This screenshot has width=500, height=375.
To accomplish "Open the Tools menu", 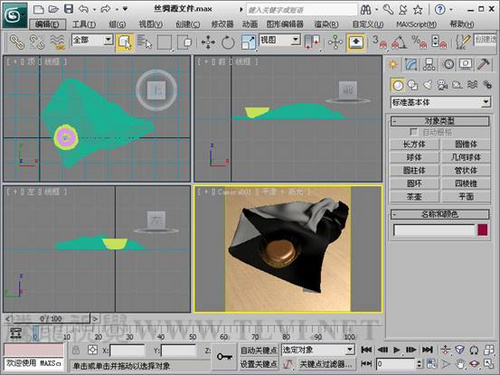I will pyautogui.click(x=84, y=24).
